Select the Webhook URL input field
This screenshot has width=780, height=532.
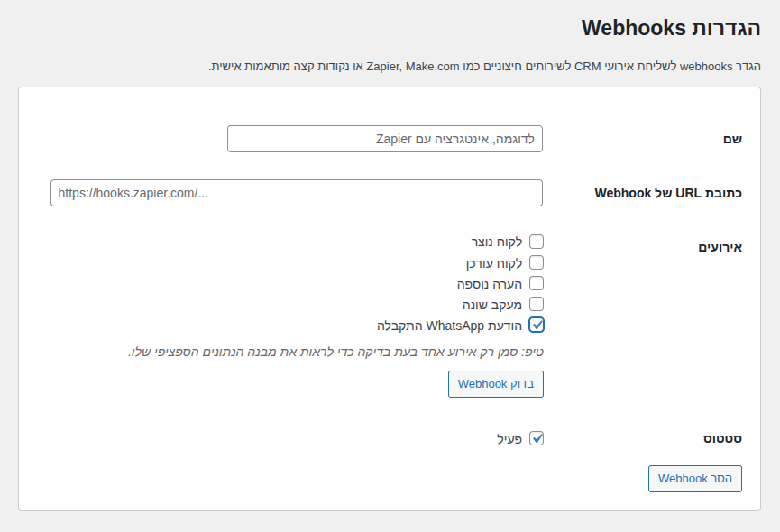point(296,193)
